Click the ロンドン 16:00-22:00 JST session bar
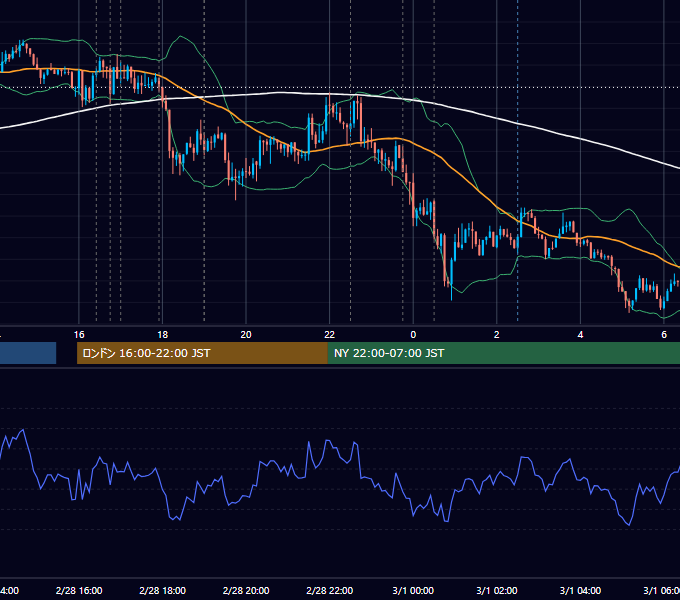The height and width of the screenshot is (600, 680). (202, 353)
